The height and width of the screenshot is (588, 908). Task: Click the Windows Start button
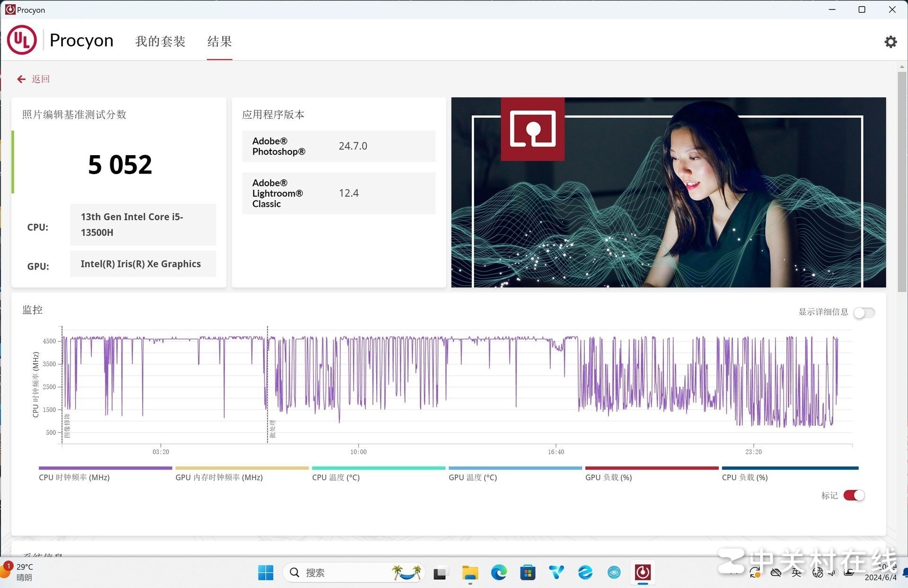265,573
